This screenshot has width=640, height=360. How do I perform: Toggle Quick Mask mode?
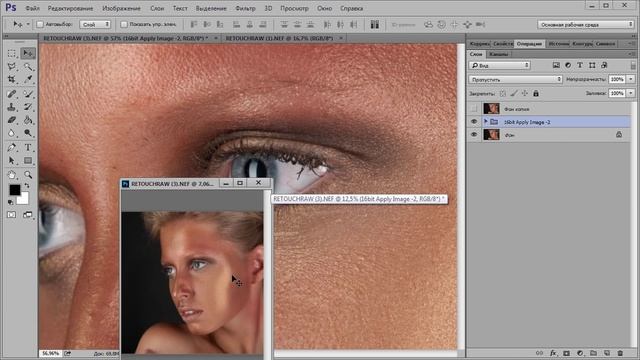click(11, 215)
